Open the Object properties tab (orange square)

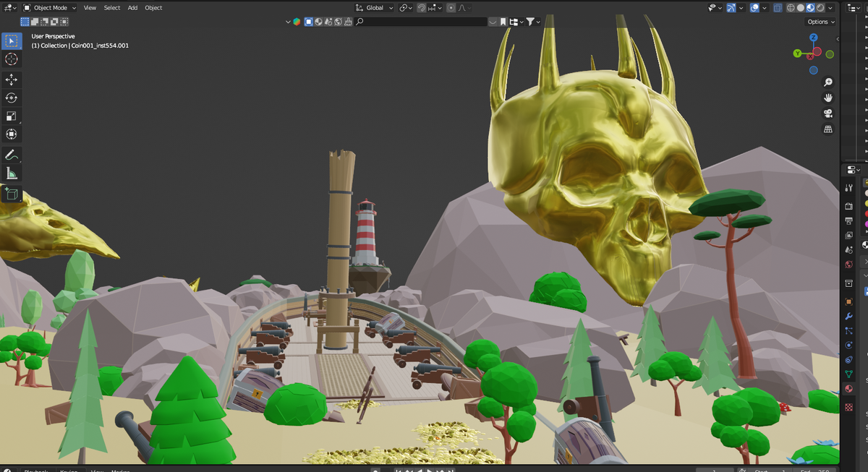pyautogui.click(x=848, y=301)
